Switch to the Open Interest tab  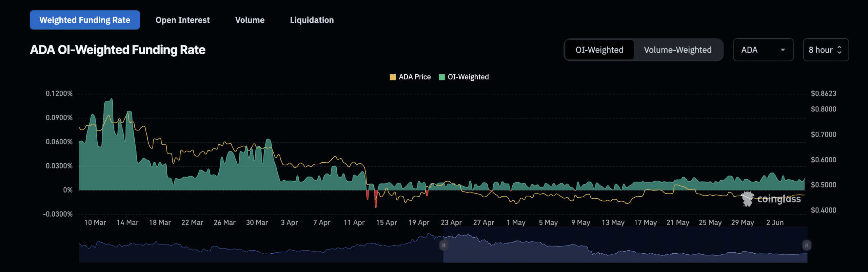tap(182, 20)
